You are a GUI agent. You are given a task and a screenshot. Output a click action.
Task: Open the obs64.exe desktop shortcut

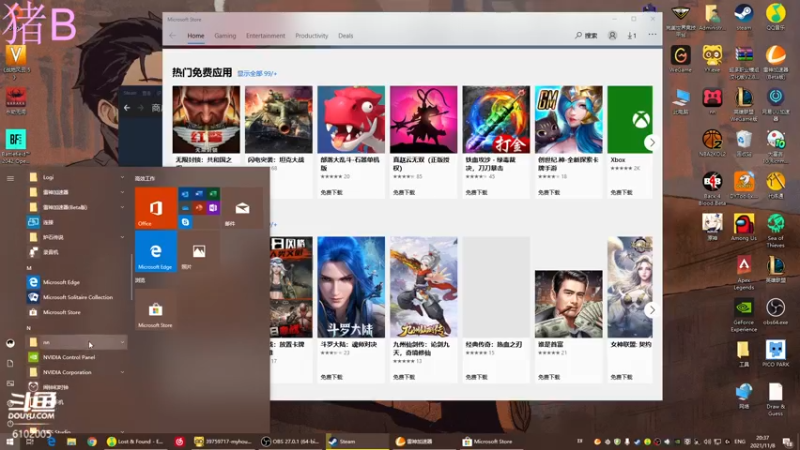tap(776, 312)
